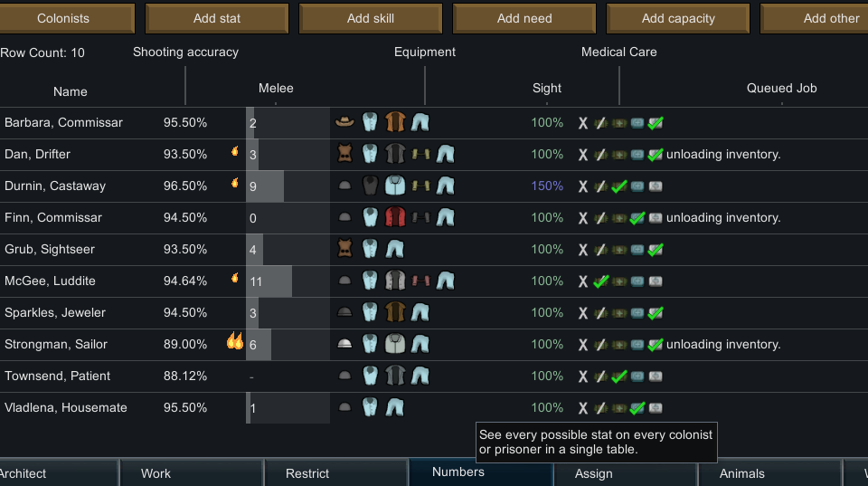Expand the Add capacity menu
868x486 pixels.
pos(678,18)
